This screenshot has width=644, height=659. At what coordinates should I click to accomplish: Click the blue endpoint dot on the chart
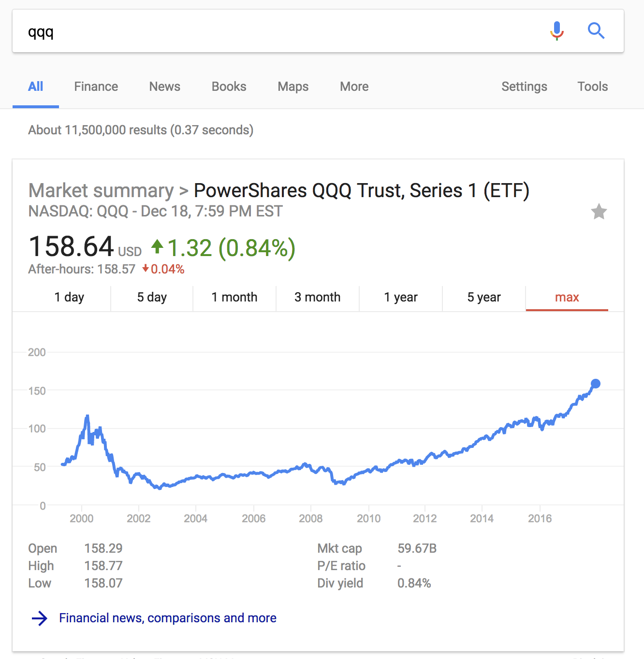596,384
